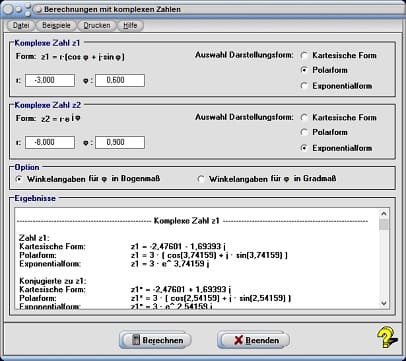Open the Datei menu
Image resolution: width=406 pixels, height=361 pixels.
(x=21, y=25)
